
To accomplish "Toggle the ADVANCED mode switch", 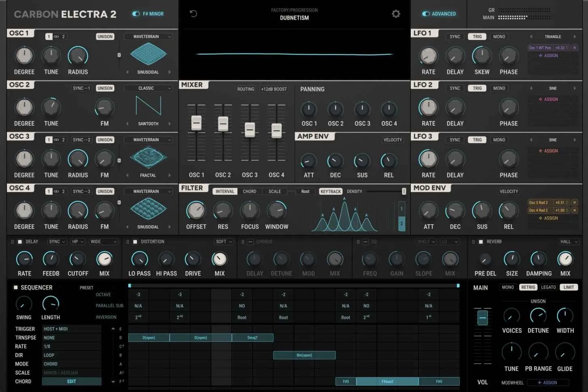I will click(426, 14).
